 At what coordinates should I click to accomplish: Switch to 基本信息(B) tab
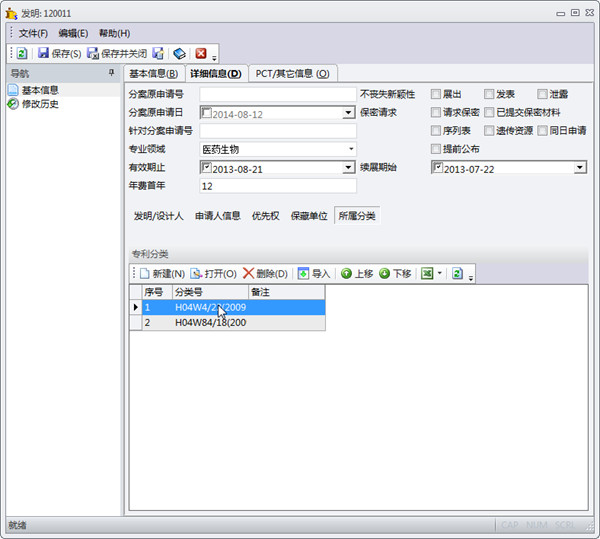coord(153,73)
